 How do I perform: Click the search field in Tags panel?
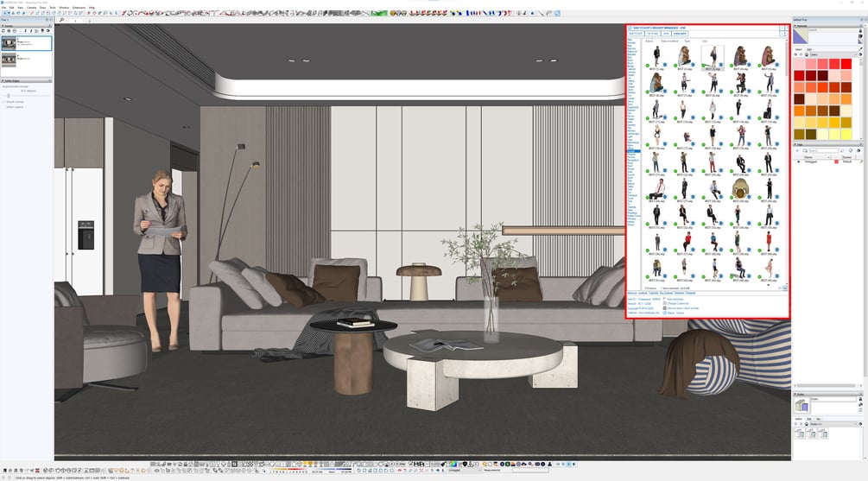(824, 150)
